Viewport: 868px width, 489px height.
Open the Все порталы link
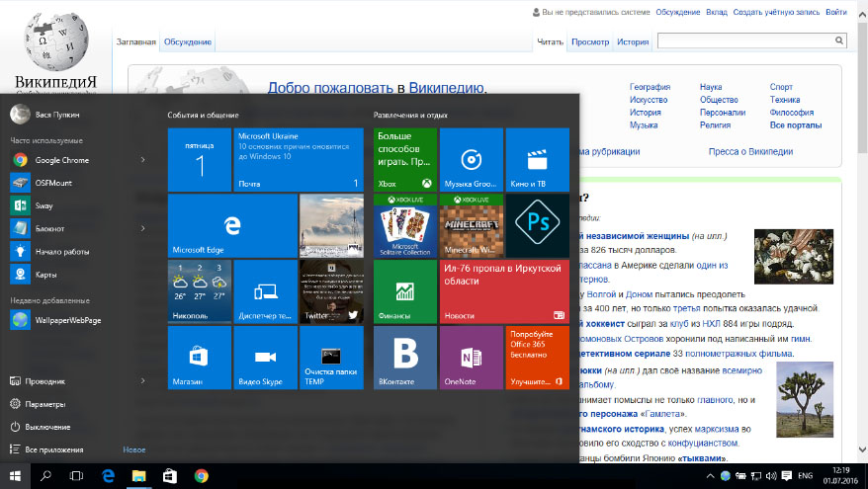coord(796,125)
